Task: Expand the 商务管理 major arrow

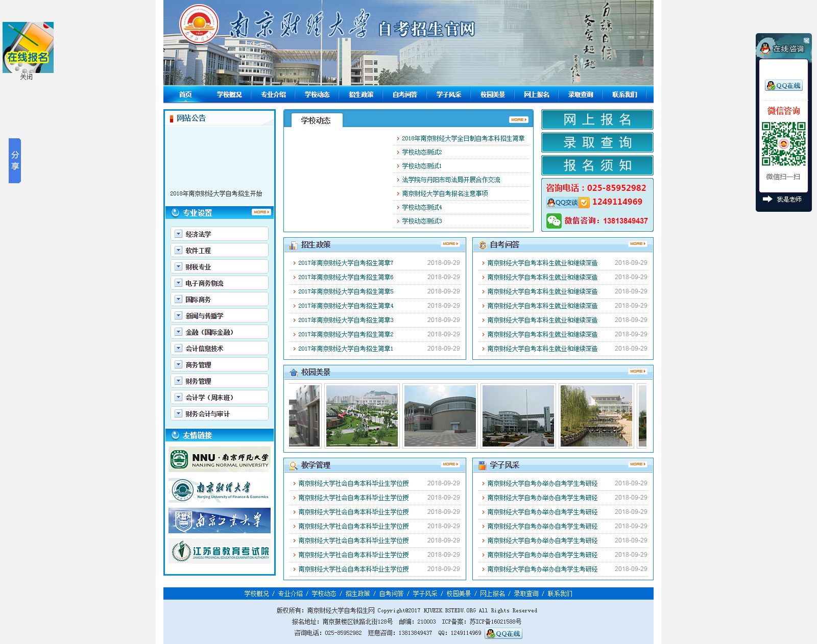Action: [178, 364]
